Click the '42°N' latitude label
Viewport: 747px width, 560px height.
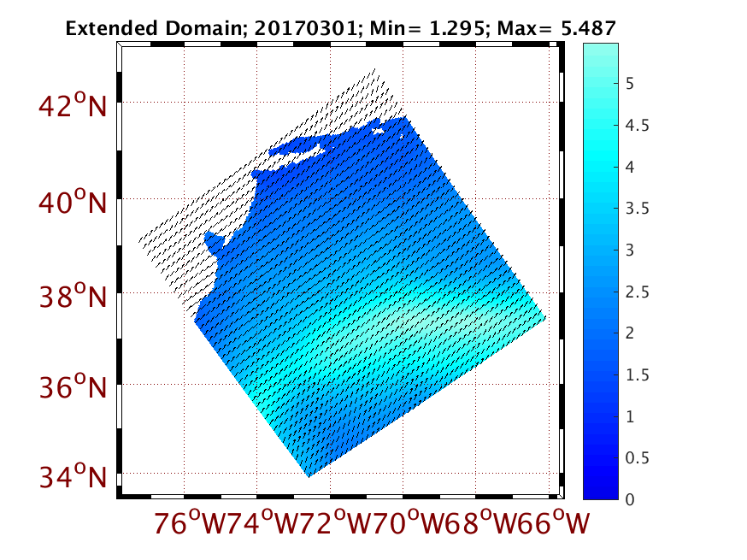point(73,105)
